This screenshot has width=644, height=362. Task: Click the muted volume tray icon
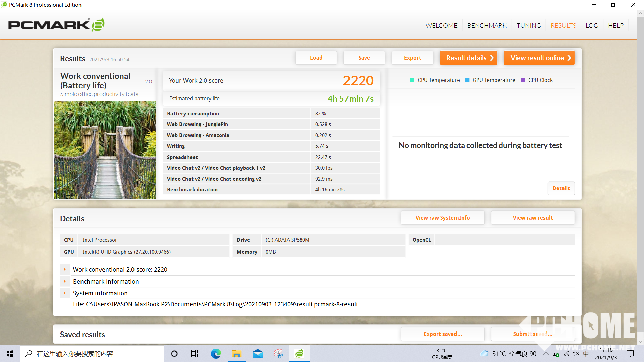point(576,354)
